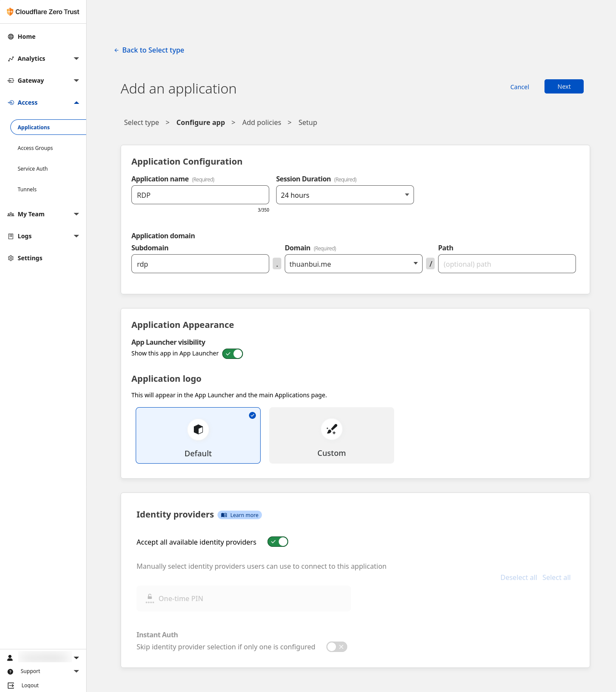
Task: Click into the optional Path field
Action: [507, 264]
